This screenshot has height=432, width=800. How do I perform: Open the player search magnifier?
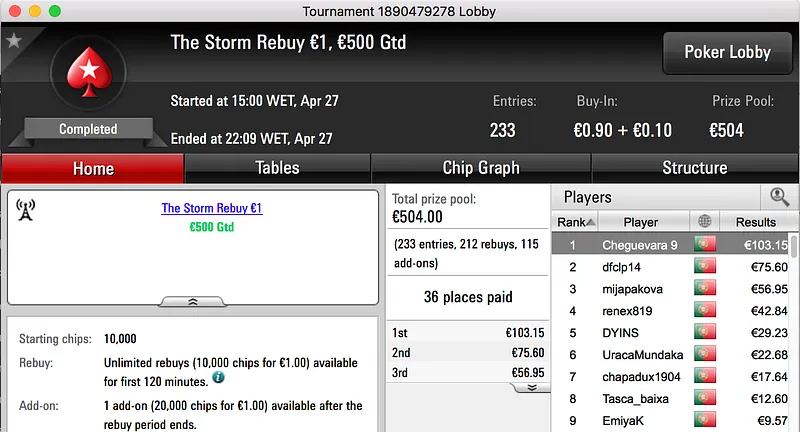pyautogui.click(x=778, y=197)
